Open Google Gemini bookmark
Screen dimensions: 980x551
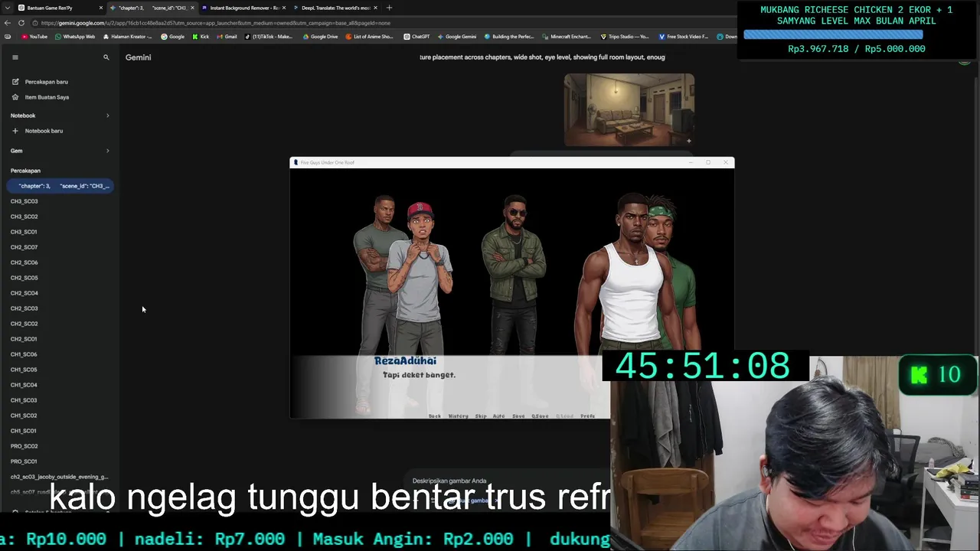click(456, 37)
